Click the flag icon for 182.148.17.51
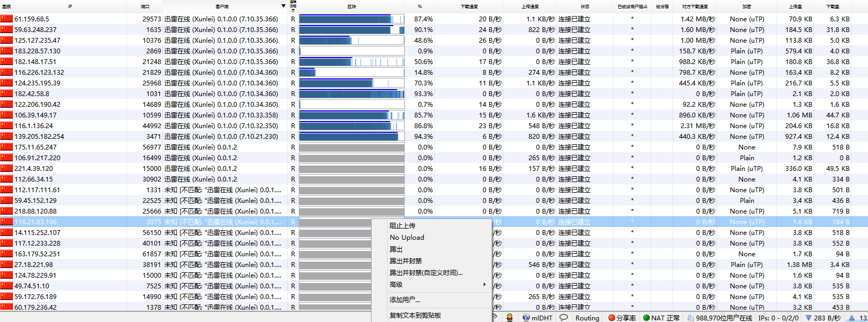The image size is (868, 322). [x=6, y=61]
